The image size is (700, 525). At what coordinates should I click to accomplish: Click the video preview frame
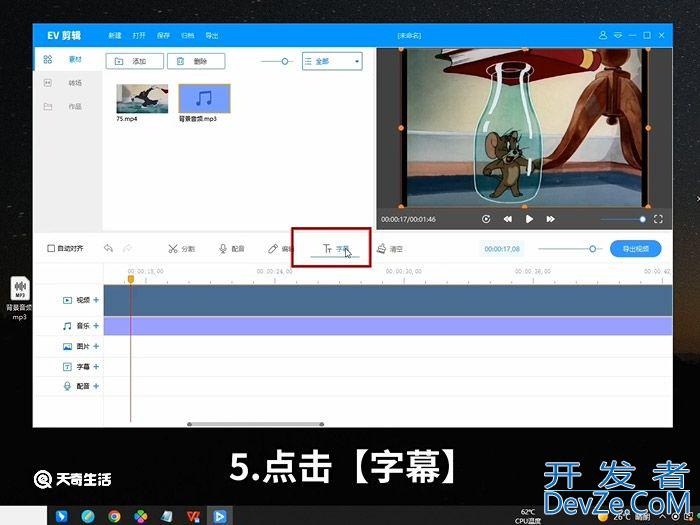click(x=525, y=128)
